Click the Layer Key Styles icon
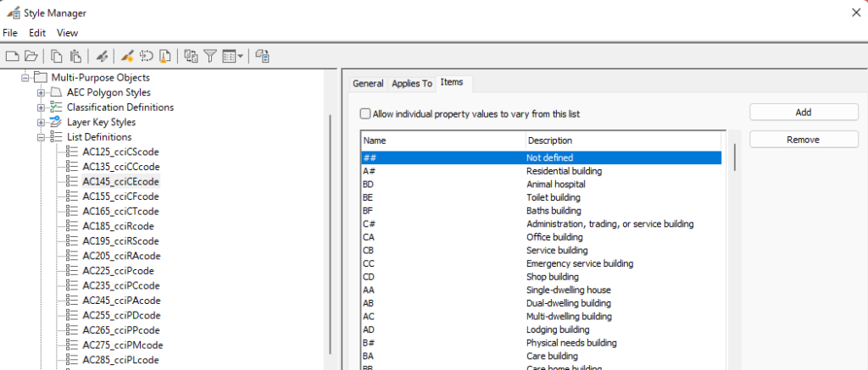 click(57, 122)
